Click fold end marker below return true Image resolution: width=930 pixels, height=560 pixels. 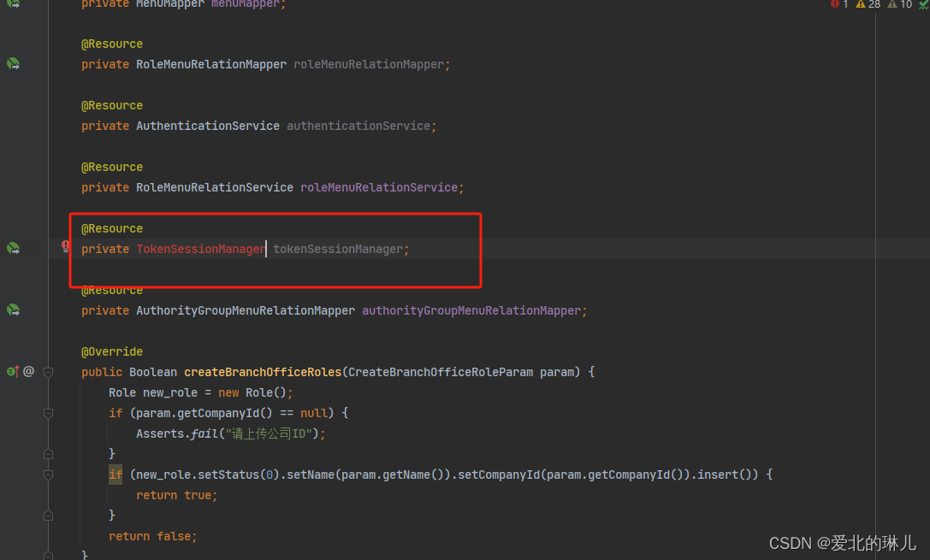coord(49,516)
